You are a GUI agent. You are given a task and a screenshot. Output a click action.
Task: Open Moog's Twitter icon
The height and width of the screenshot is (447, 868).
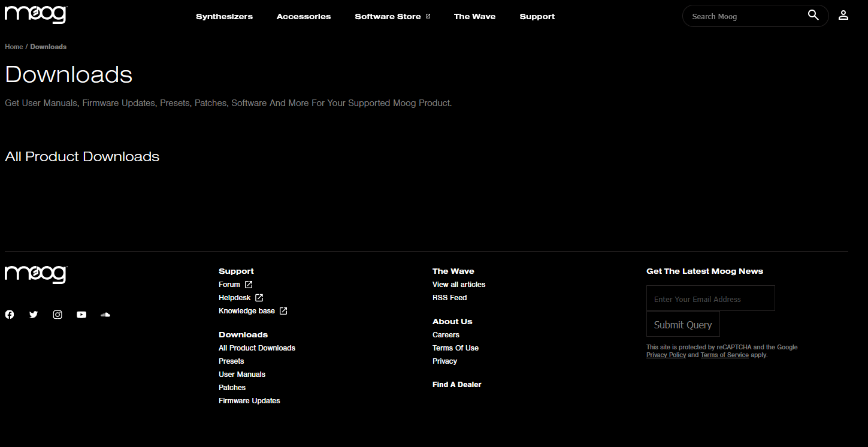click(x=34, y=315)
